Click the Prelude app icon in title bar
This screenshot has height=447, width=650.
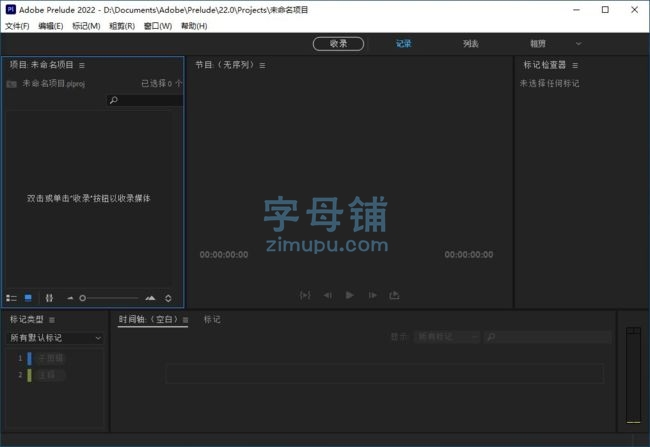pos(11,10)
